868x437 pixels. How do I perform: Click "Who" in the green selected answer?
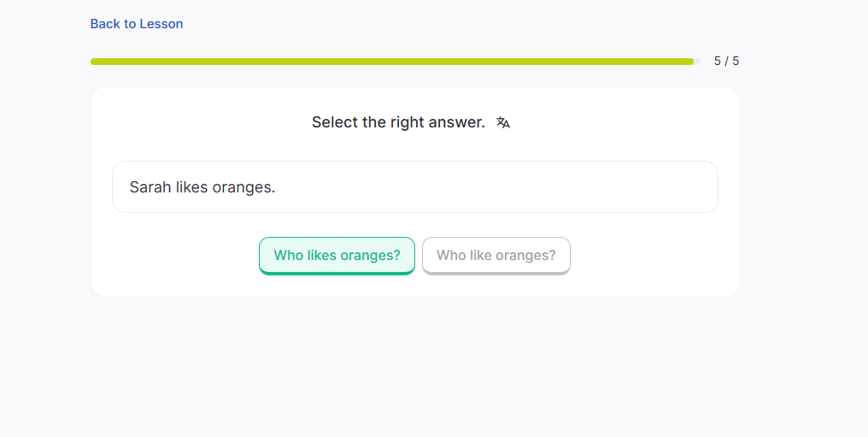[x=288, y=255]
